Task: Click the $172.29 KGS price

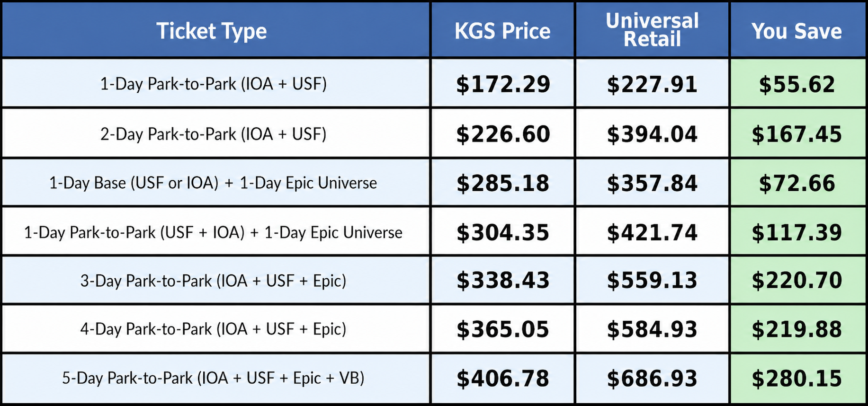Action: pyautogui.click(x=503, y=84)
